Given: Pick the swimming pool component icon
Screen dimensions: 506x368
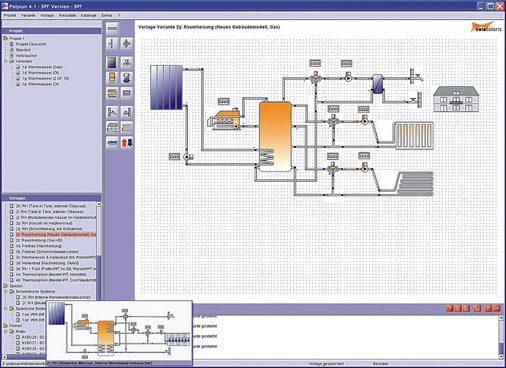Looking at the screenshot, I should click(x=112, y=143).
